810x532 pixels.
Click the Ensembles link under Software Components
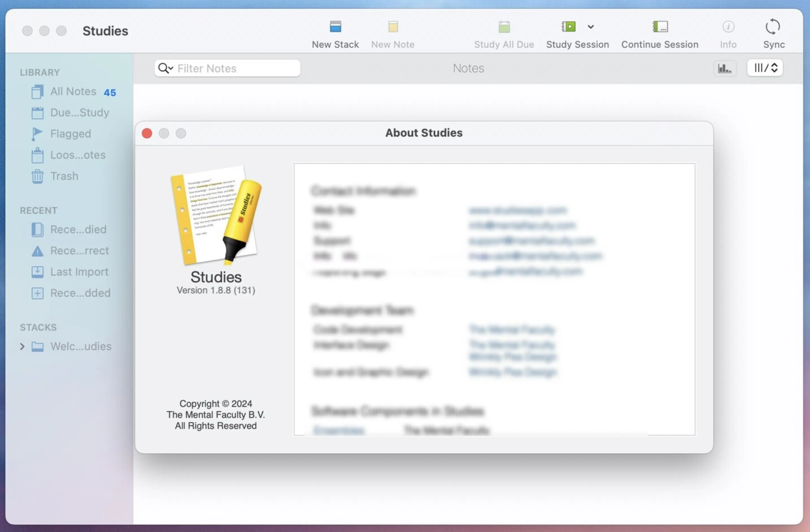339,430
